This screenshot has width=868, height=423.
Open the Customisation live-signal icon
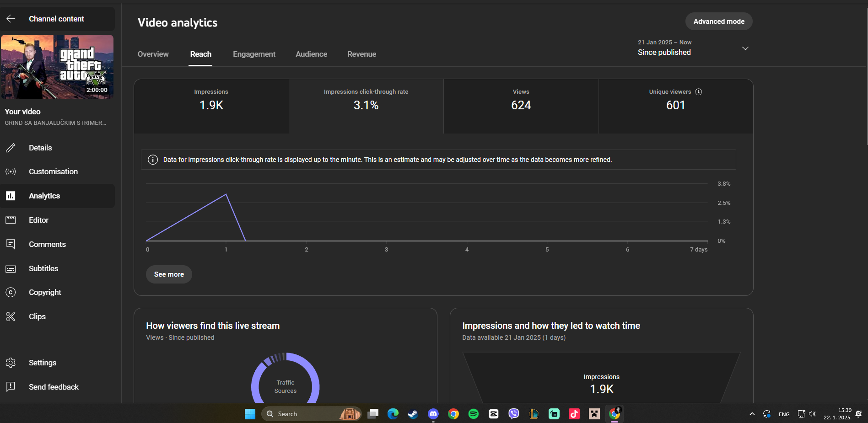coord(11,171)
